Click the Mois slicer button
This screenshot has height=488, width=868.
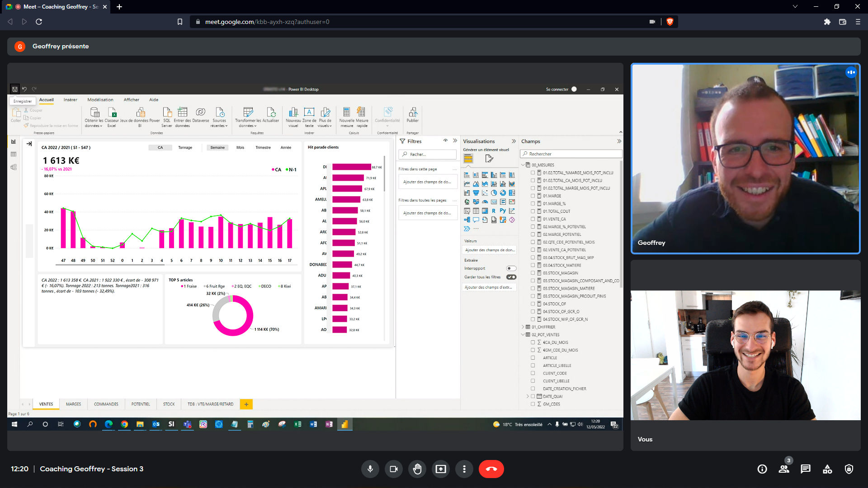pyautogui.click(x=240, y=148)
